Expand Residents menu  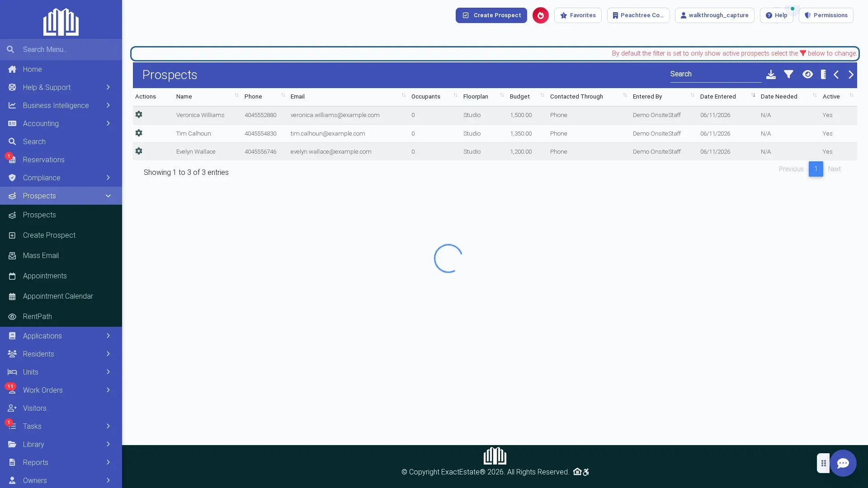(x=61, y=354)
